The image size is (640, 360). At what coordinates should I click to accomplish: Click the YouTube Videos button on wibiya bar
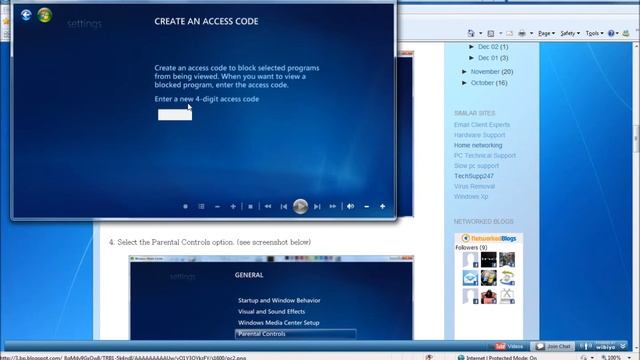[509, 346]
